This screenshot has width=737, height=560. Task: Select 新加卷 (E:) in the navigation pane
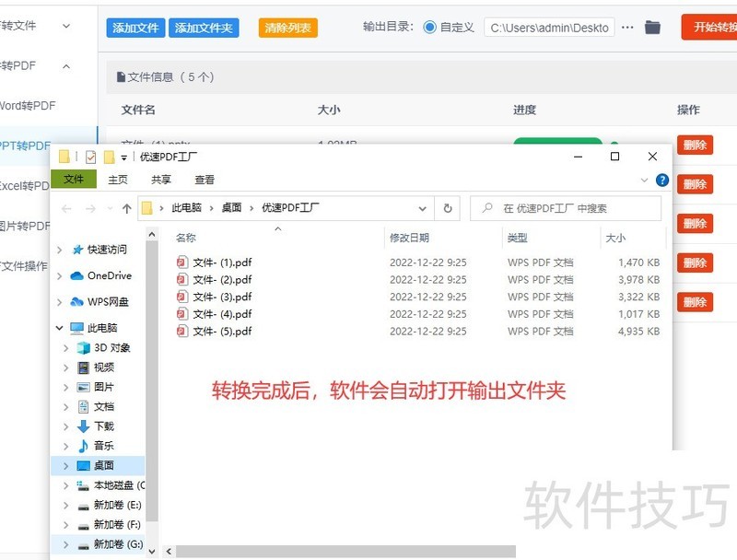(x=118, y=505)
